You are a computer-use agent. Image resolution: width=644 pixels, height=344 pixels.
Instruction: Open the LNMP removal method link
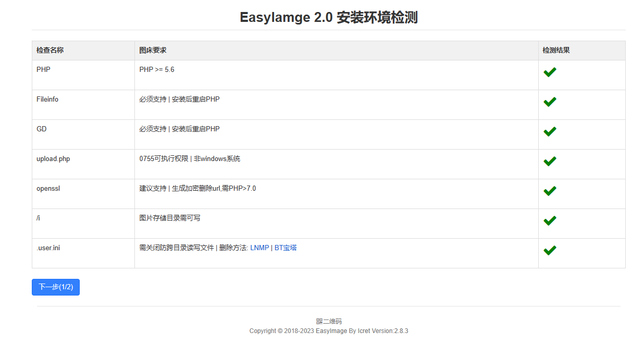click(x=259, y=248)
